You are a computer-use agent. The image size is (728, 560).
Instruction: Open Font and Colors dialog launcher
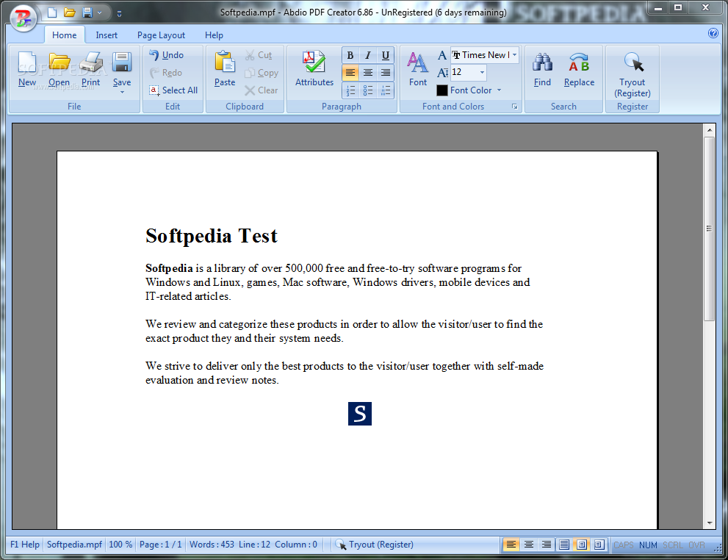514,107
